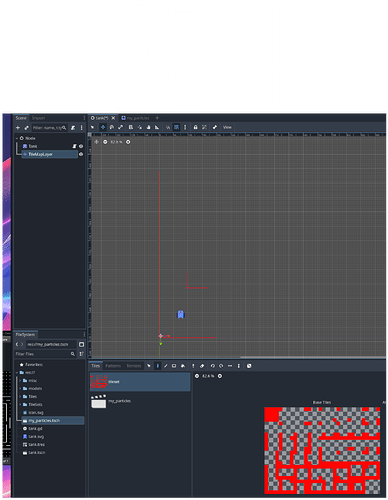The height and width of the screenshot is (500, 388).
Task: Click the lock selected node icon
Action: pyautogui.click(x=195, y=127)
